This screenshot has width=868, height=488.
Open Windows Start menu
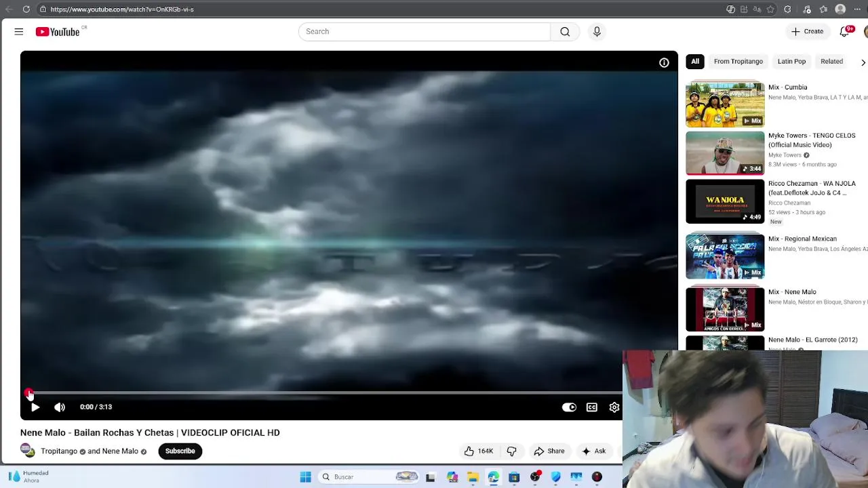306,477
